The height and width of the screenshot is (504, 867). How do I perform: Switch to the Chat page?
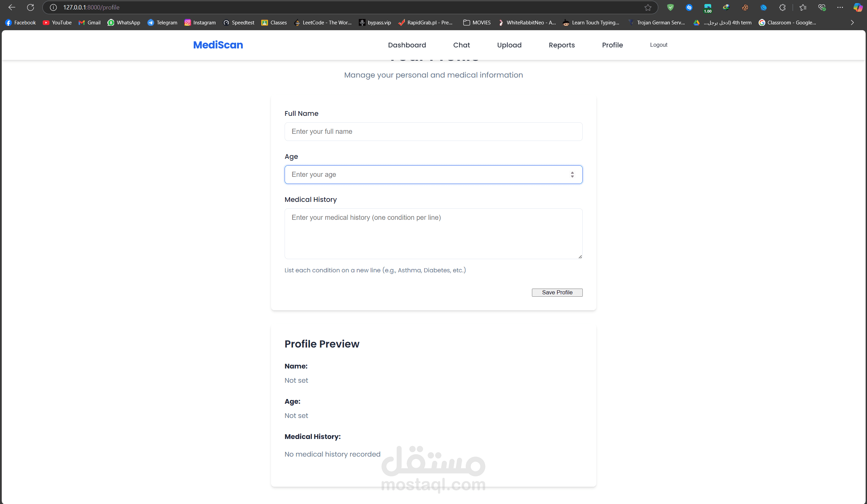pos(461,45)
